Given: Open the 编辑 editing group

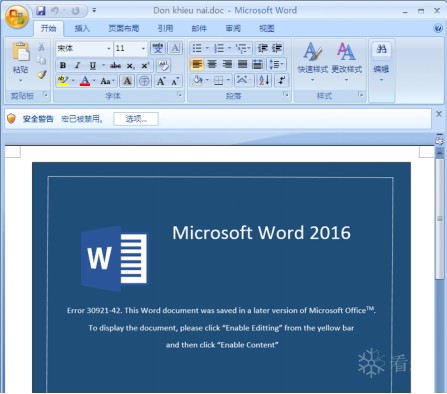Looking at the screenshot, I should (x=381, y=63).
